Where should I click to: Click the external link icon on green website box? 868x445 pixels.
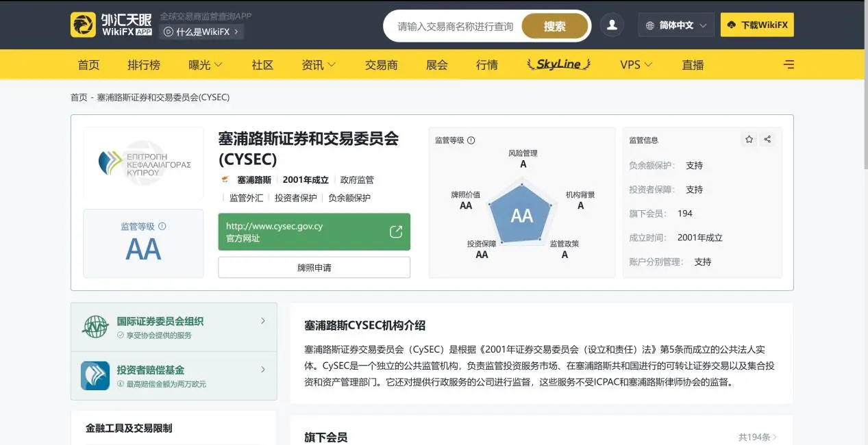tap(396, 231)
